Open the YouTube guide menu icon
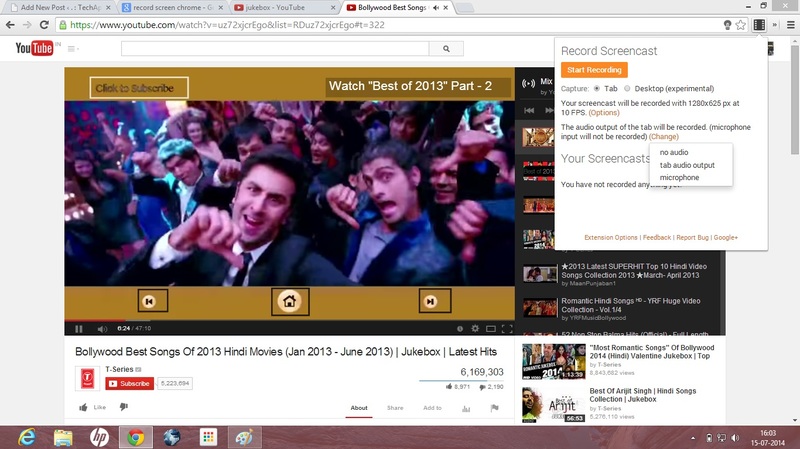 72,48
